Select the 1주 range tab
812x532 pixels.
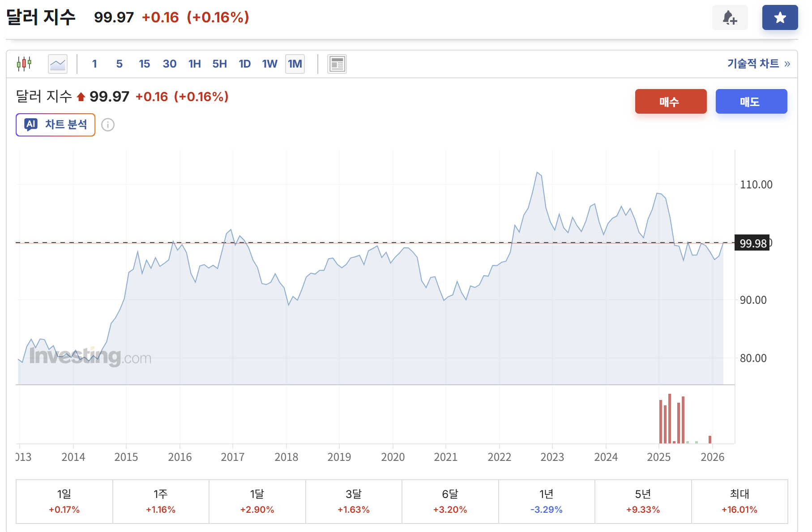click(161, 501)
